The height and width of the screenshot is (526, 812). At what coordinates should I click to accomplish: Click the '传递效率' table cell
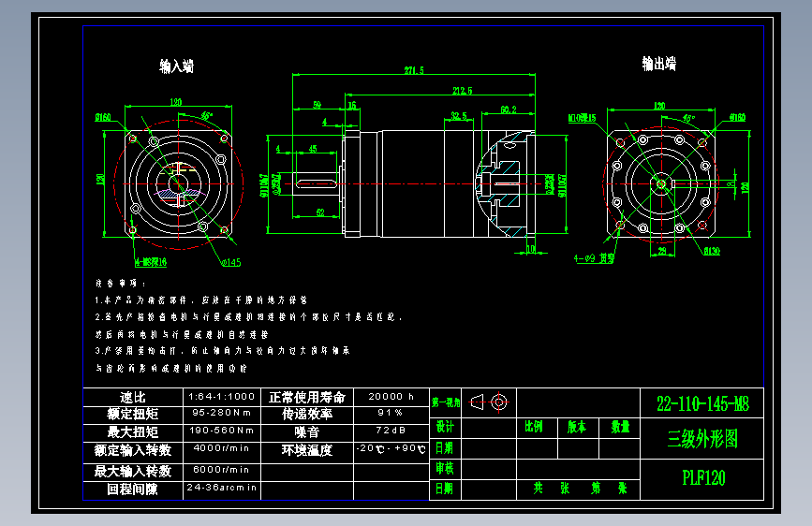(307, 414)
